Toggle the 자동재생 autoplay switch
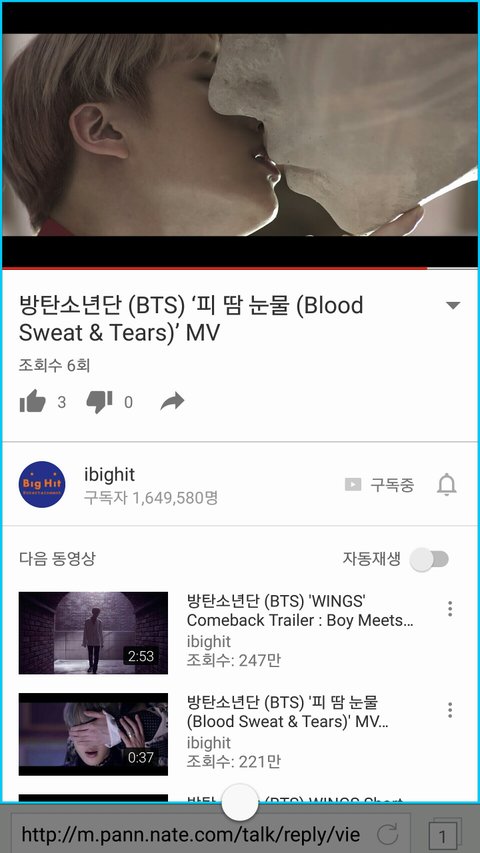The height and width of the screenshot is (853, 480). [x=429, y=559]
